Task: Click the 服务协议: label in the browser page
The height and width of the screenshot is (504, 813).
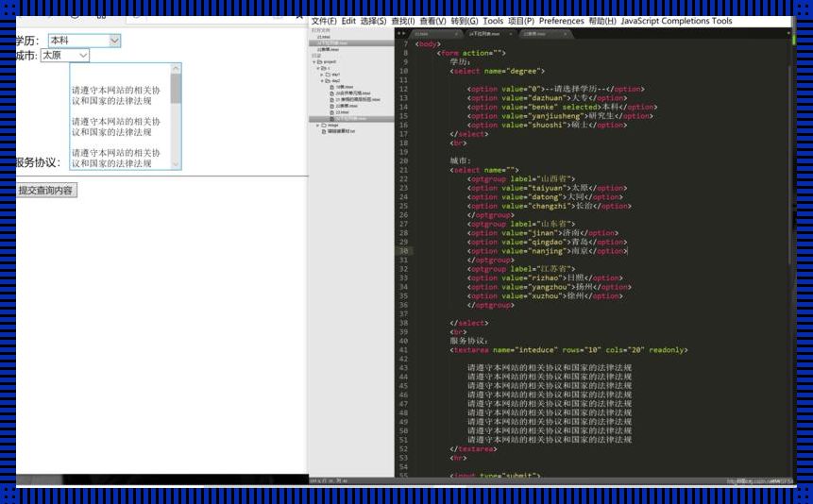Action: point(39,162)
